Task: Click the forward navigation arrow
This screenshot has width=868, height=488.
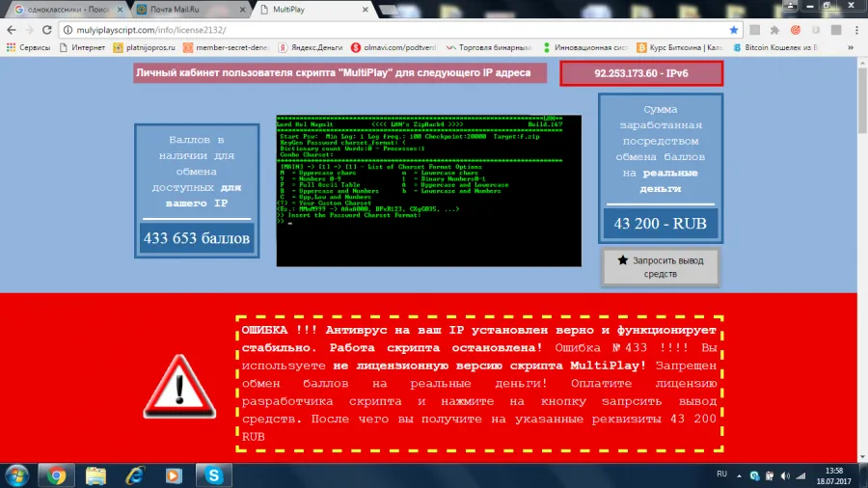Action: pyautogui.click(x=29, y=30)
